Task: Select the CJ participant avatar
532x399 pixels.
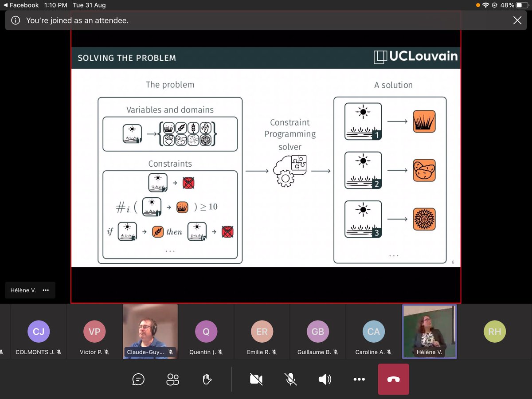Action: tap(39, 331)
